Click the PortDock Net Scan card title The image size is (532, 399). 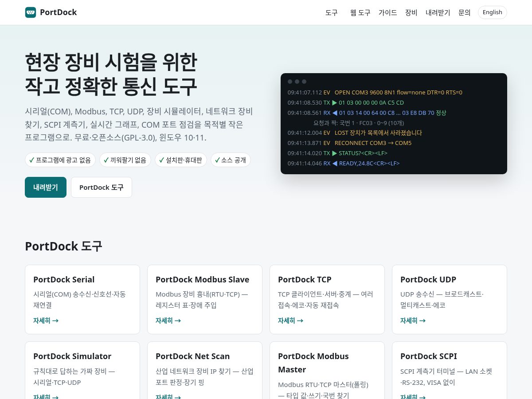point(192,356)
